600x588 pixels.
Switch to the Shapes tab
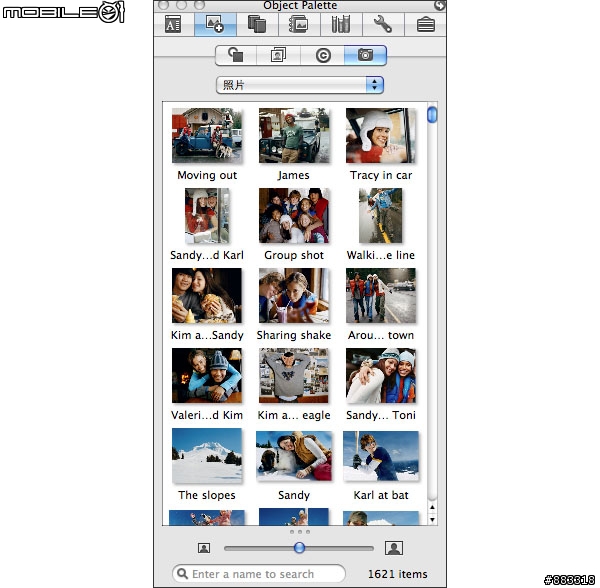(x=236, y=55)
